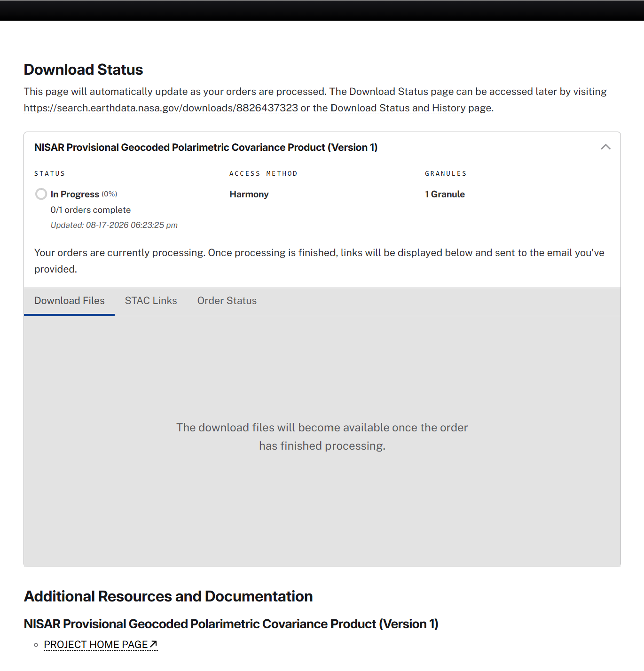Click the ACCESS METHOD column label
This screenshot has height=671, width=644.
click(x=263, y=173)
